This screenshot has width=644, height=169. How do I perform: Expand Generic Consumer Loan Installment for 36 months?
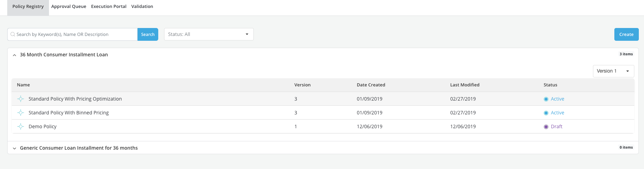coord(14,148)
